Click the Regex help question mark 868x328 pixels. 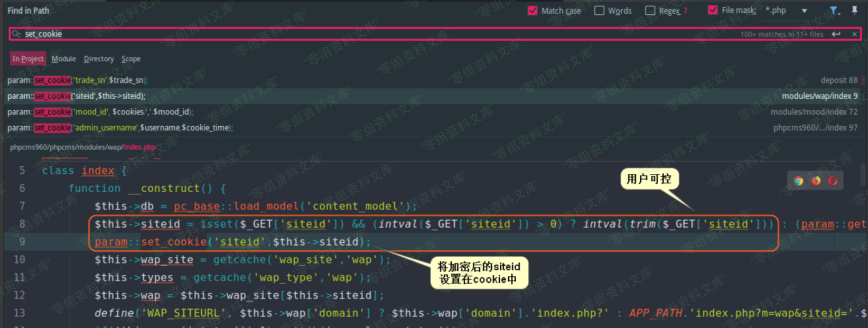(686, 11)
